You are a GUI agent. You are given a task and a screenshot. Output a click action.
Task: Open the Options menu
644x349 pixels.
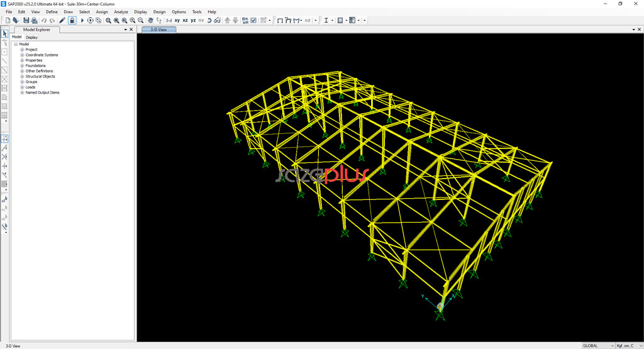(179, 12)
